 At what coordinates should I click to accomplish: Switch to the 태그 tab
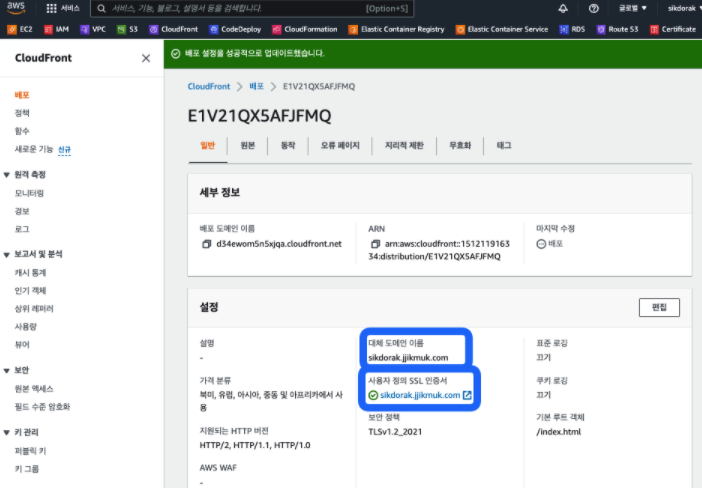click(x=504, y=146)
